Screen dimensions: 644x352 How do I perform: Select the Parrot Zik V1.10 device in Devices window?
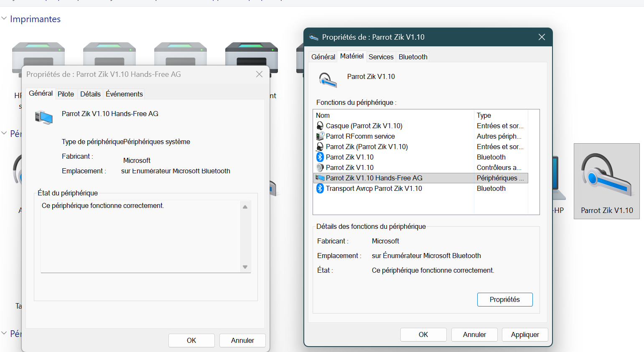click(607, 181)
